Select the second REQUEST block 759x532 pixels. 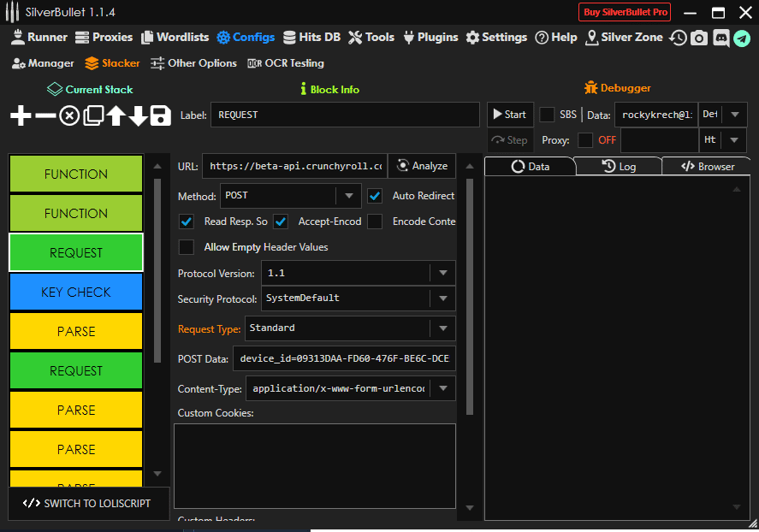[x=76, y=370]
